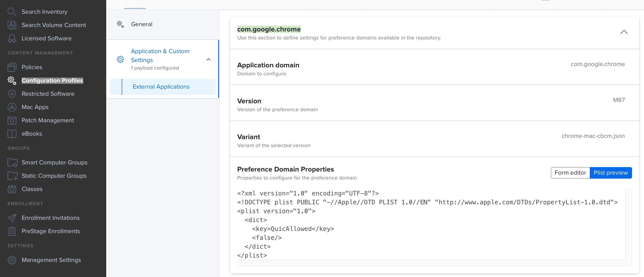Select External Applications sub-item
Screen dimensions: 644x277
(162, 87)
